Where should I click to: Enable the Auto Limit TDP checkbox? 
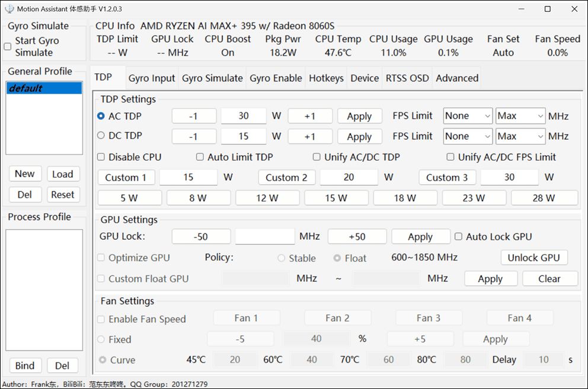200,157
